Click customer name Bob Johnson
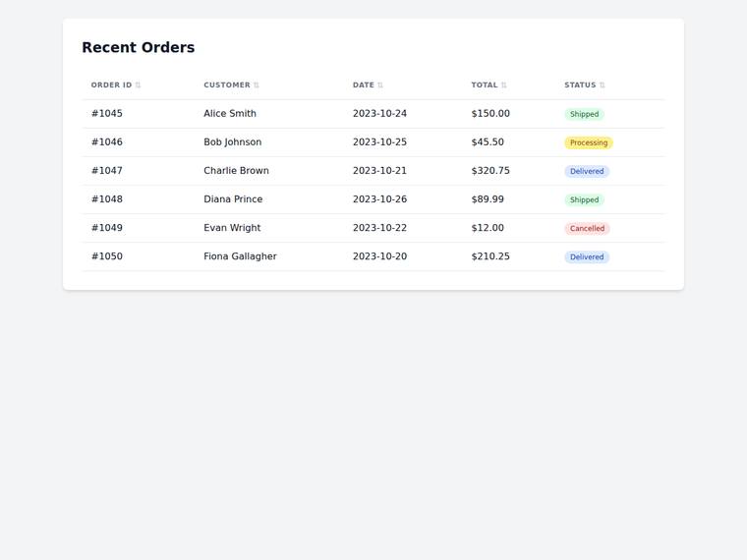747x560 pixels. tap(233, 142)
